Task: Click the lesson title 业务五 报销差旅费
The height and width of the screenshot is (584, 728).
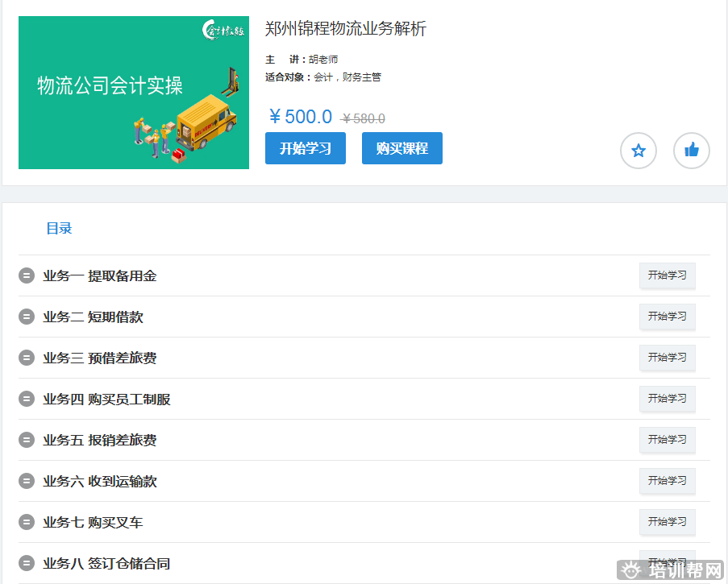Action: pos(100,440)
